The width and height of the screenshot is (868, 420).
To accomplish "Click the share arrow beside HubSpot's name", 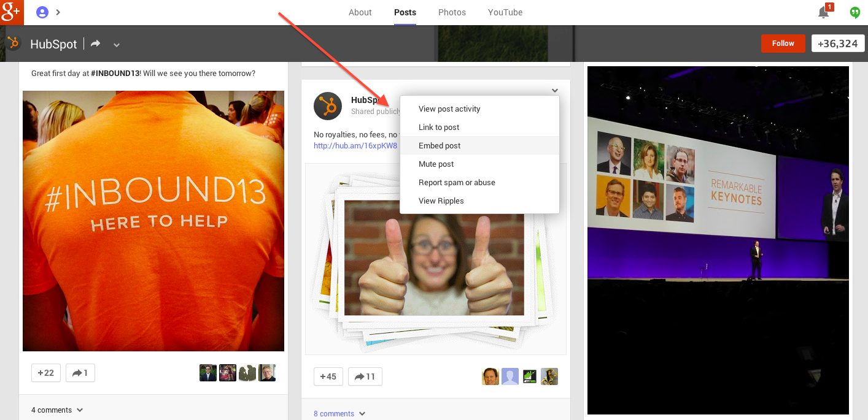I will pyautogui.click(x=95, y=44).
